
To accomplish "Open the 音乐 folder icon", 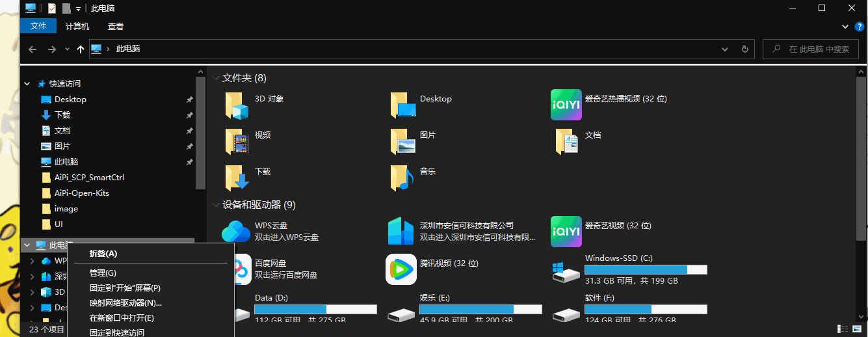I will 403,178.
